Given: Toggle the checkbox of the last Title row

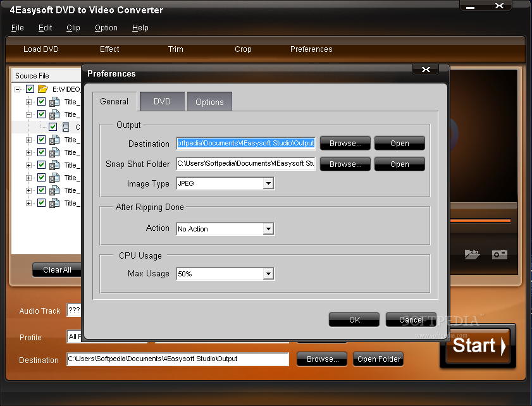Looking at the screenshot, I should click(x=41, y=203).
